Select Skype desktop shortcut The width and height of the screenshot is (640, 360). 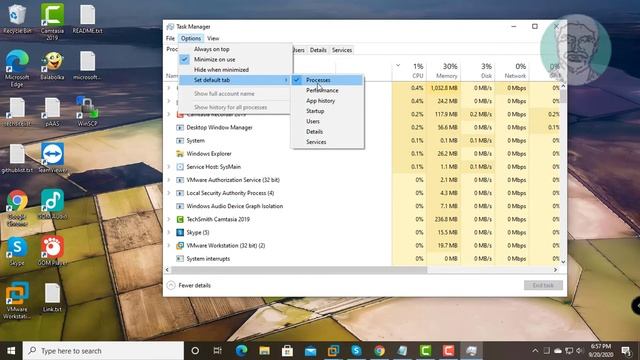(17, 251)
